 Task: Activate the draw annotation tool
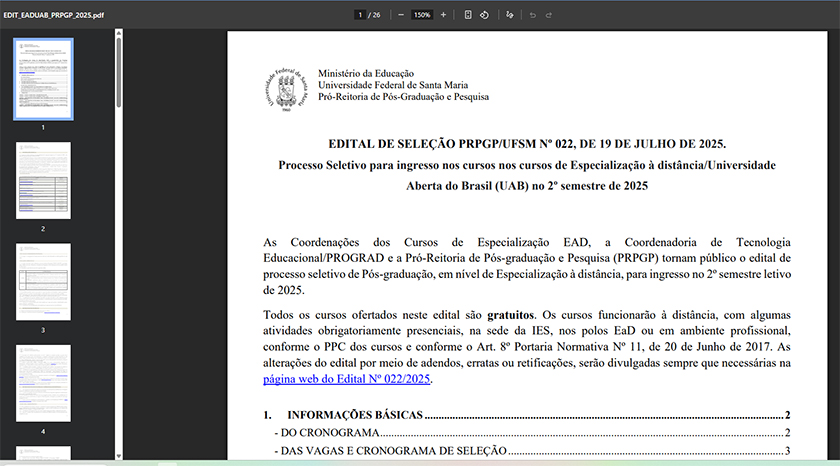(x=509, y=15)
